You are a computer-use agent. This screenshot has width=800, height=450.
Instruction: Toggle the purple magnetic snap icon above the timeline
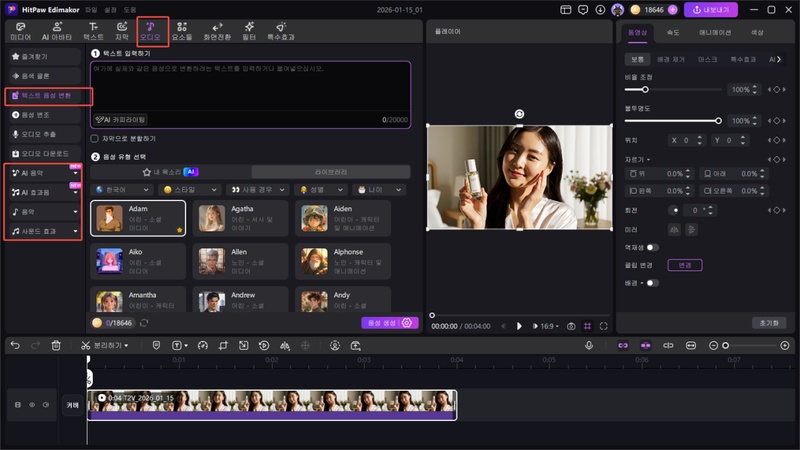point(645,345)
